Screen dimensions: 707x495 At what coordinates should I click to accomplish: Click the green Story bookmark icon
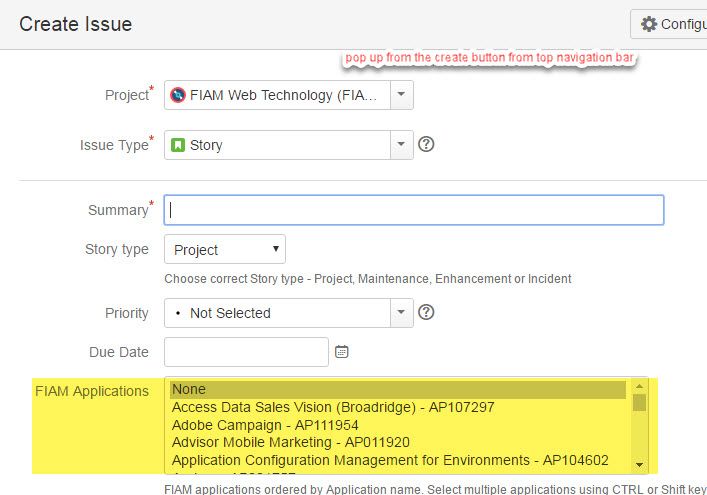(x=178, y=145)
